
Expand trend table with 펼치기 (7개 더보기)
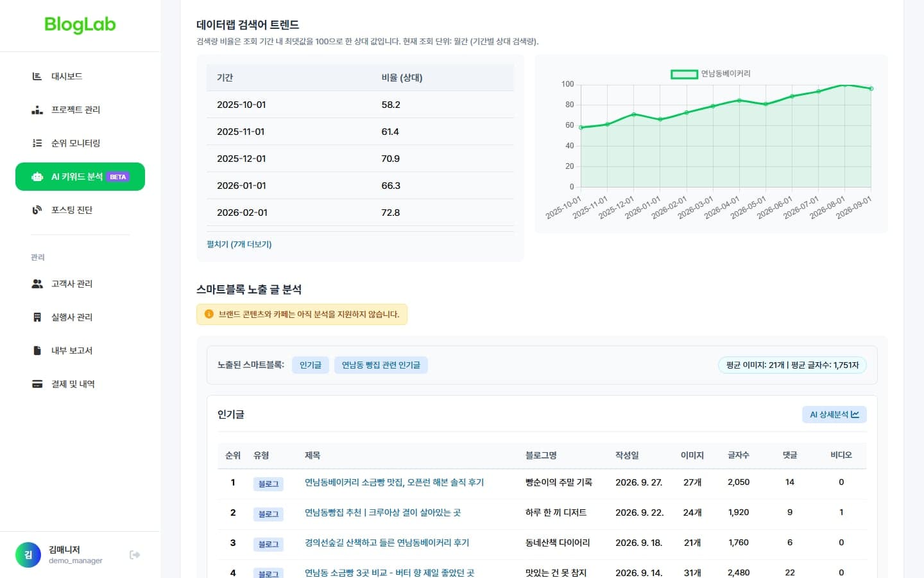[x=239, y=244]
